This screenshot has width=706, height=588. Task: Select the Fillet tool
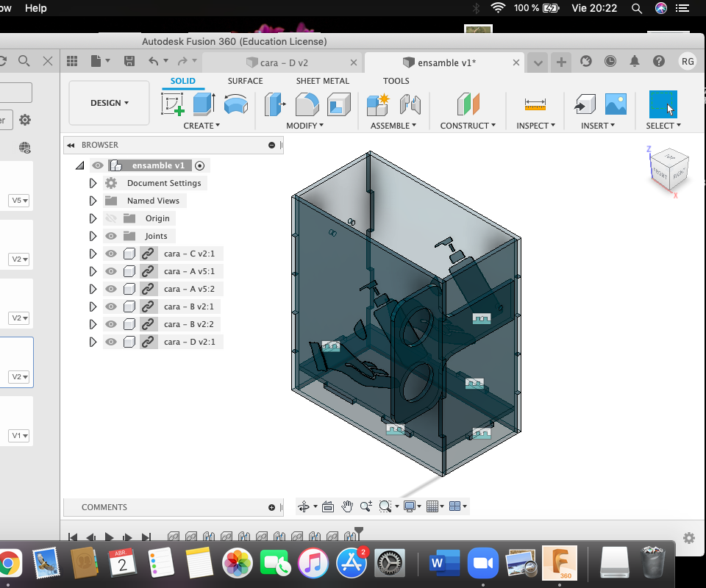click(307, 104)
